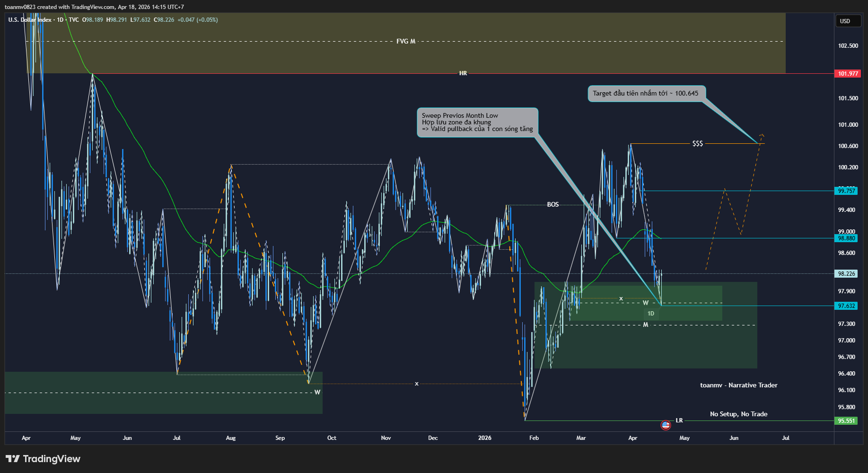Click the 100.200 price scale value
This screenshot has width=868, height=473.
pos(848,167)
